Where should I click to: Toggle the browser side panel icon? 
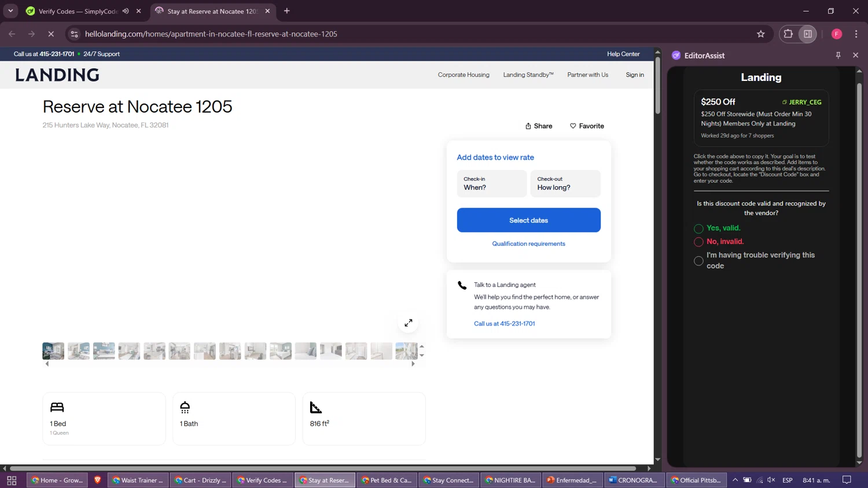(808, 34)
